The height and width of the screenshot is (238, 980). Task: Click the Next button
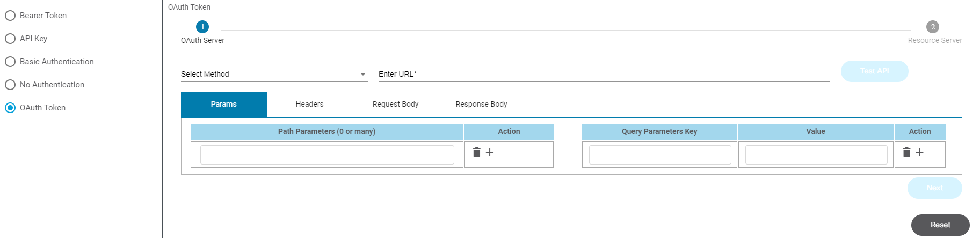click(x=934, y=188)
